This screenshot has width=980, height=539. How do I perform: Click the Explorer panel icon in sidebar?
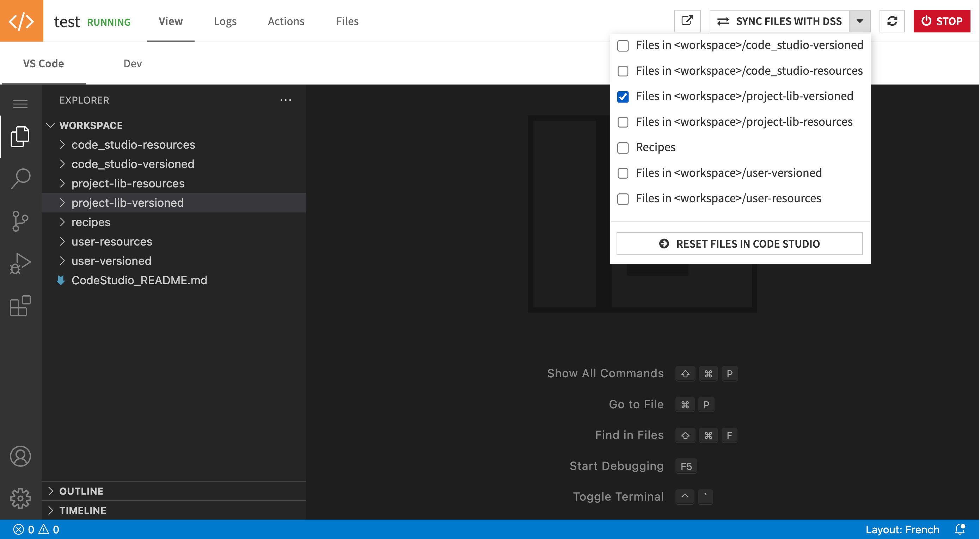click(x=19, y=135)
